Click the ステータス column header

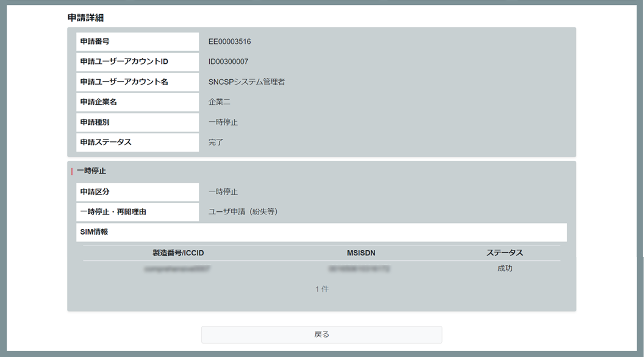pyautogui.click(x=505, y=253)
